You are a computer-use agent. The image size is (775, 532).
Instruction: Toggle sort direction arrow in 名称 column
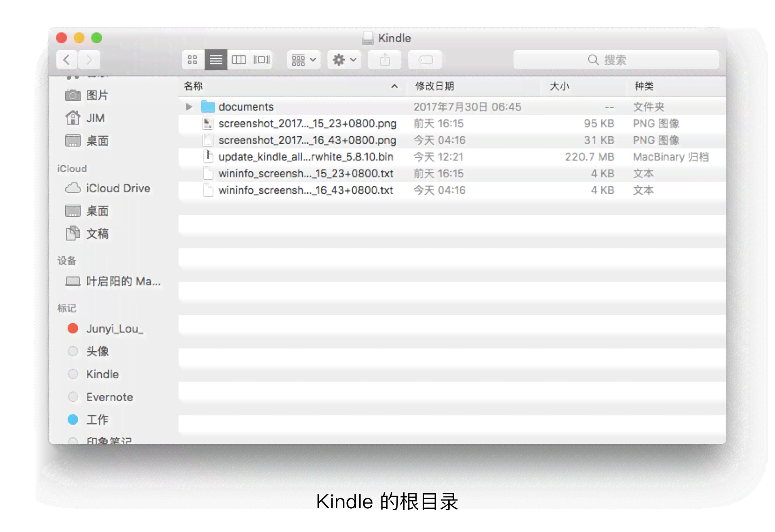[x=394, y=86]
